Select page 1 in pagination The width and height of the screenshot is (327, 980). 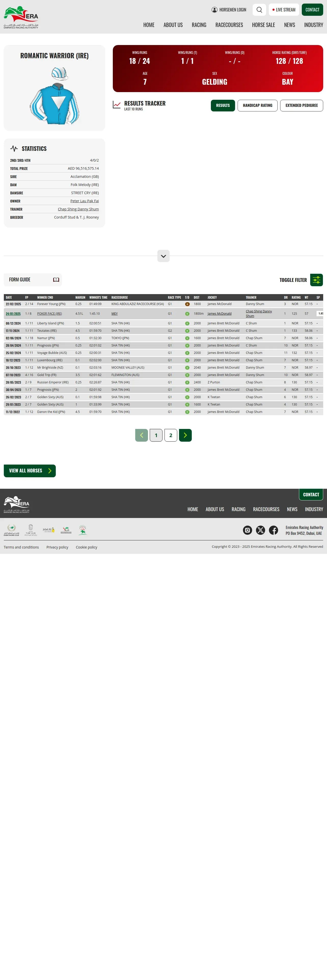(156, 435)
